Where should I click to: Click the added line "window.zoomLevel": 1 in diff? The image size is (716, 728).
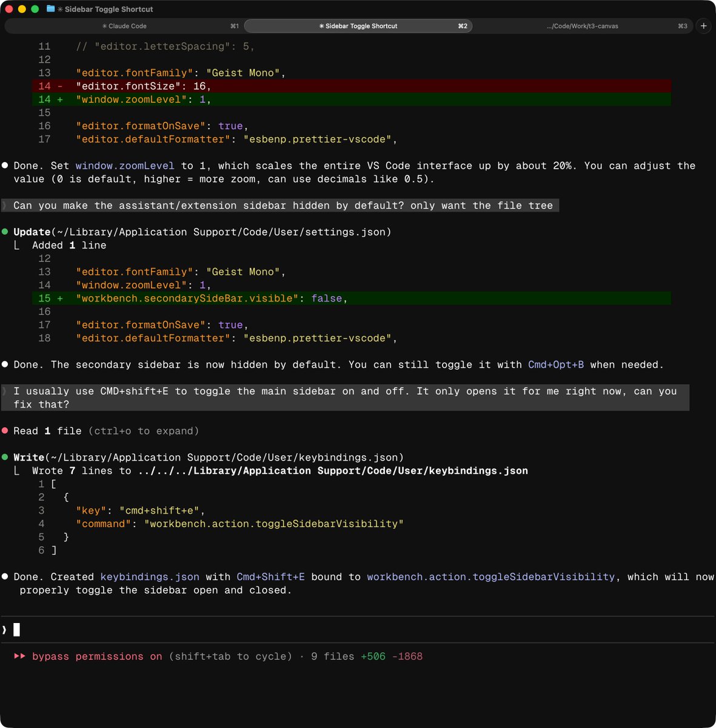(352, 99)
